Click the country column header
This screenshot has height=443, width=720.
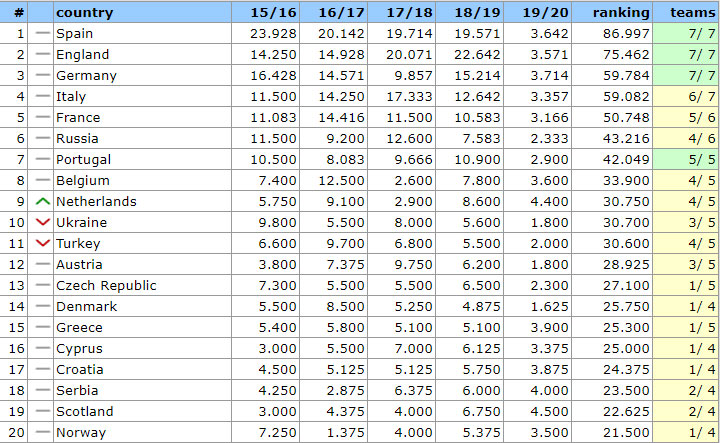click(x=85, y=12)
